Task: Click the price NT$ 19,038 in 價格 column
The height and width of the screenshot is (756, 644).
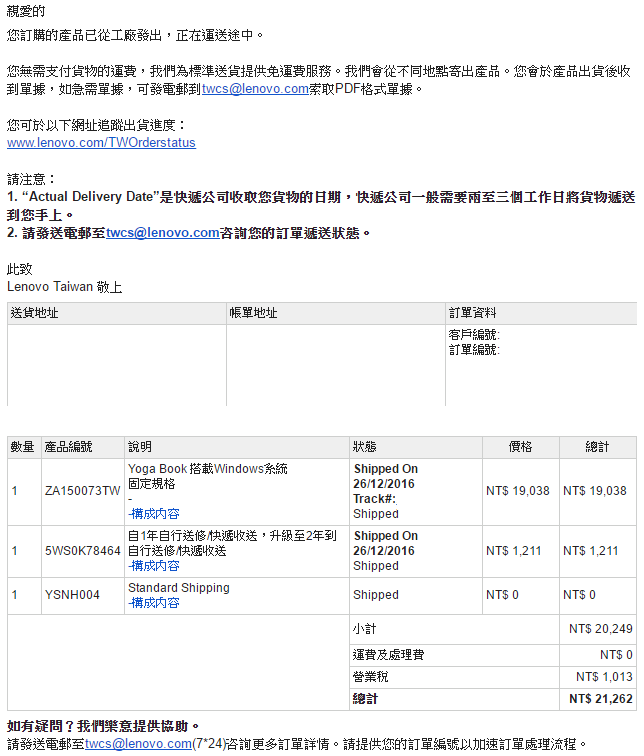Action: 518,491
